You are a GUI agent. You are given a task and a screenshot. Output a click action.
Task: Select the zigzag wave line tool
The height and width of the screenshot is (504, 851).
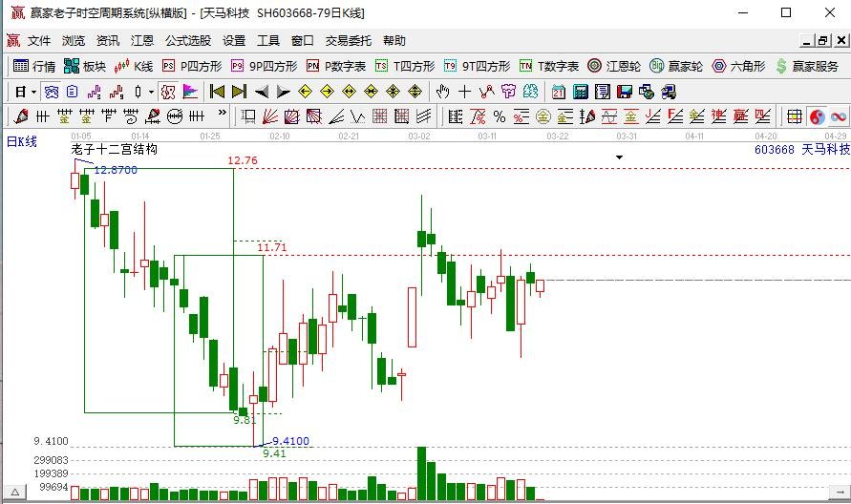coord(358,116)
